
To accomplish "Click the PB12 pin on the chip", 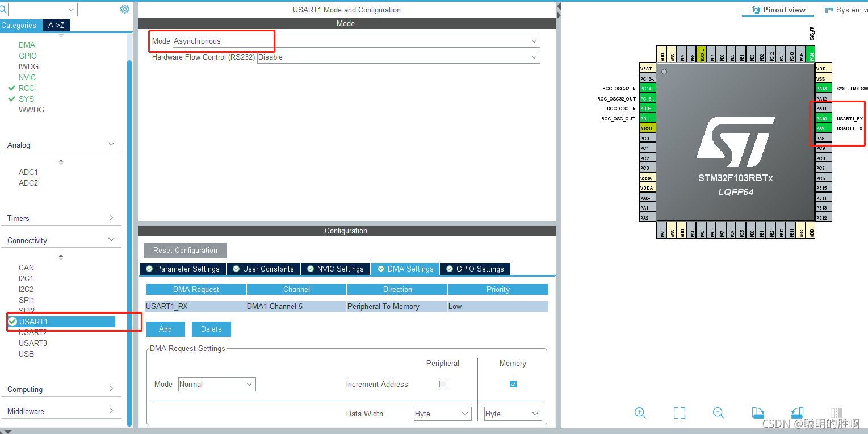I will coord(823,218).
